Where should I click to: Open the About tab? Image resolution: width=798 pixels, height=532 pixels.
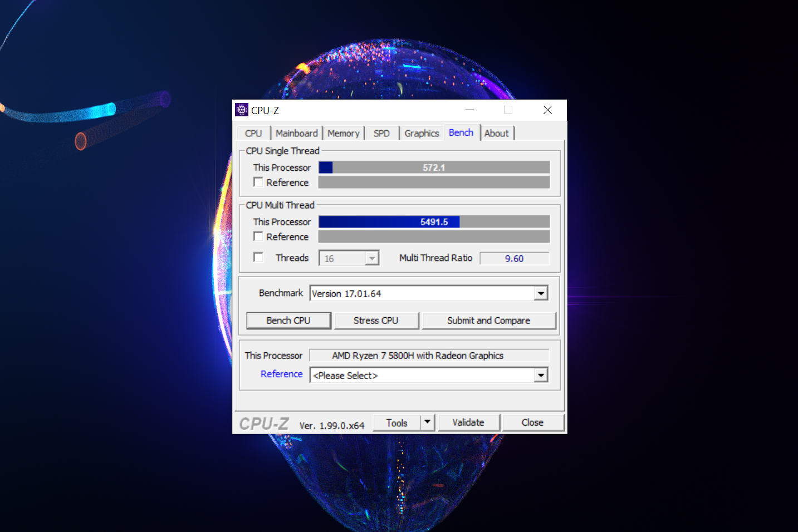pos(497,133)
